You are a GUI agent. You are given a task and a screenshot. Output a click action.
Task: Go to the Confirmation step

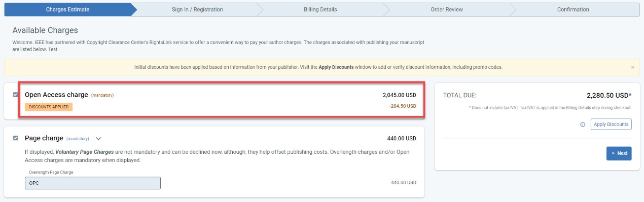(573, 10)
